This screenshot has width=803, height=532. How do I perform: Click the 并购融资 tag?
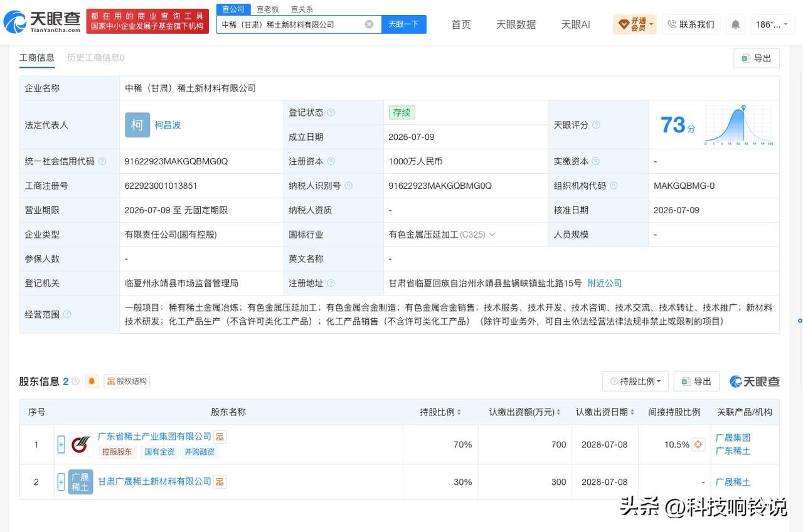[199, 452]
